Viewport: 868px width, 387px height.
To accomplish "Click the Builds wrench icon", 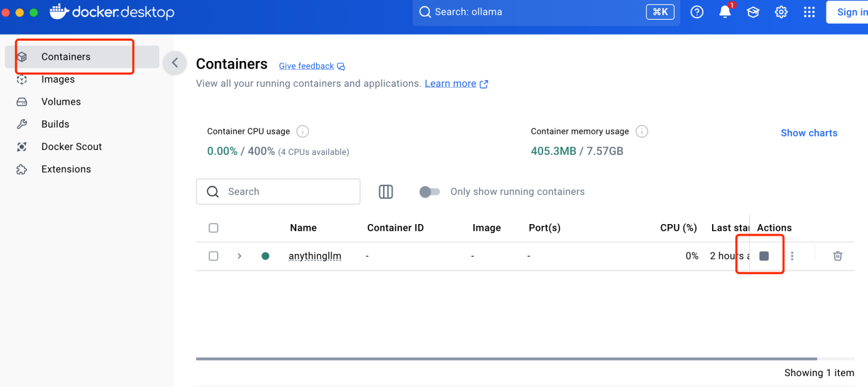I will [x=22, y=124].
